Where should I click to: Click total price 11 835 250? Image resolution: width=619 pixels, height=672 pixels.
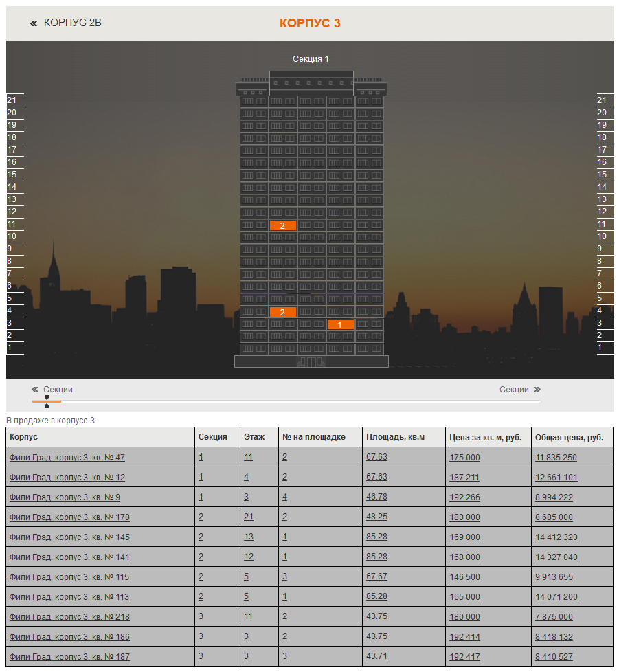pyautogui.click(x=556, y=458)
